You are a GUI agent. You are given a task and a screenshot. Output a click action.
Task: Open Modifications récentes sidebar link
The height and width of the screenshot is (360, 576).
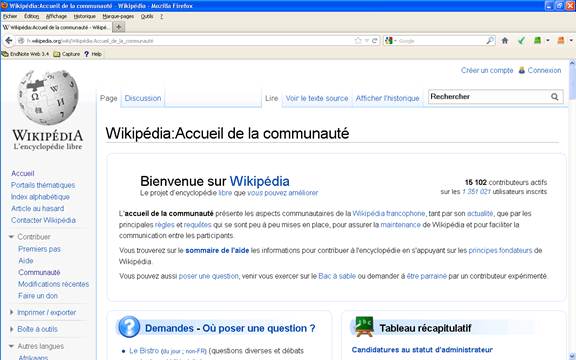[x=54, y=284]
